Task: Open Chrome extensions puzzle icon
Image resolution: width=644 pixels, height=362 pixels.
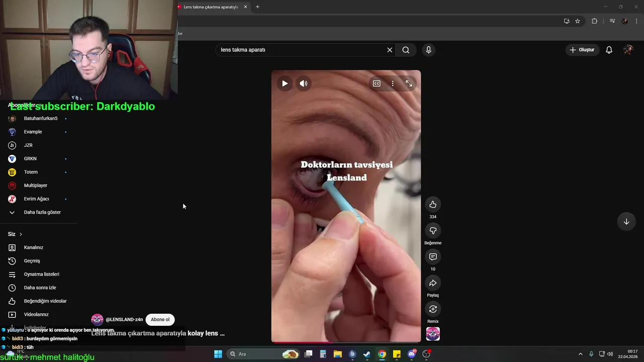Action: 594,21
